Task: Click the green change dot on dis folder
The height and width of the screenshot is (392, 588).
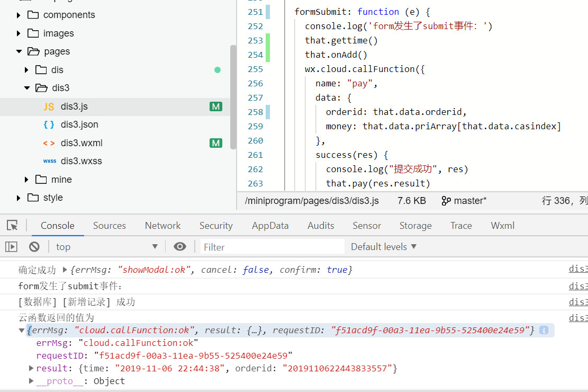Action: point(218,70)
